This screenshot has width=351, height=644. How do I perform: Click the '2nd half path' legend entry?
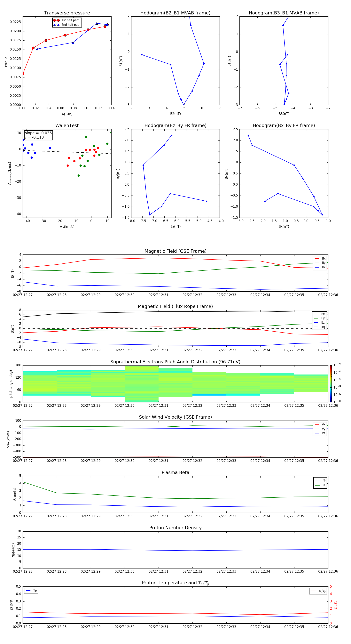67,25
